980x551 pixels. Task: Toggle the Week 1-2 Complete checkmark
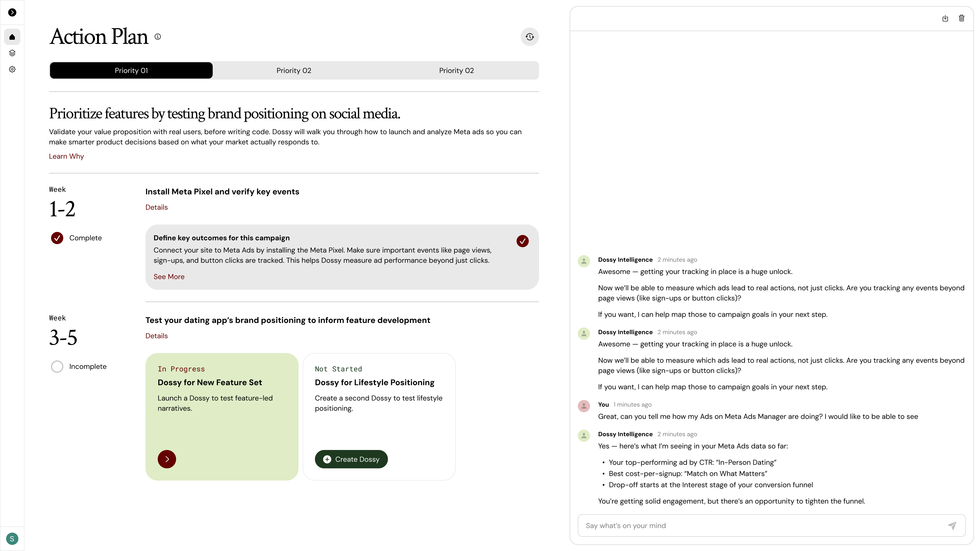[x=57, y=238]
